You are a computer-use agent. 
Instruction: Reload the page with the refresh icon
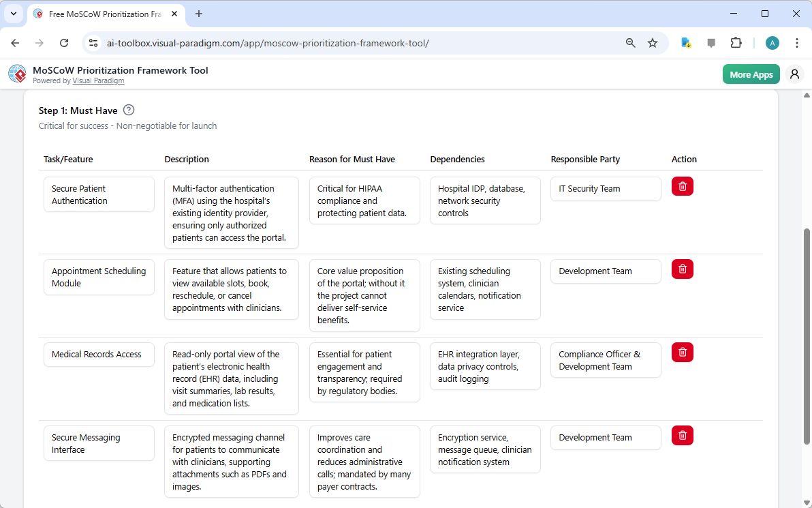pos(64,42)
